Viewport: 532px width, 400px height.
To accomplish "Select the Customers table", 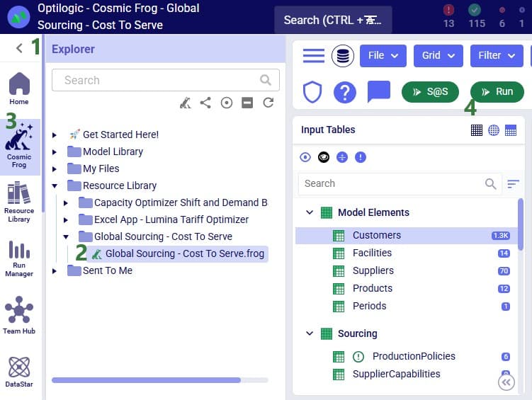I will tap(407, 236).
